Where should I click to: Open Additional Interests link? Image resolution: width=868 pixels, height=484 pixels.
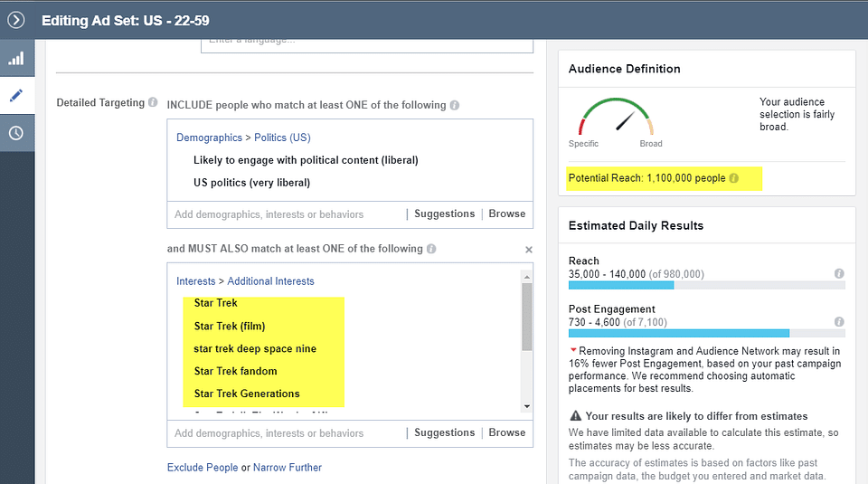[x=270, y=281]
